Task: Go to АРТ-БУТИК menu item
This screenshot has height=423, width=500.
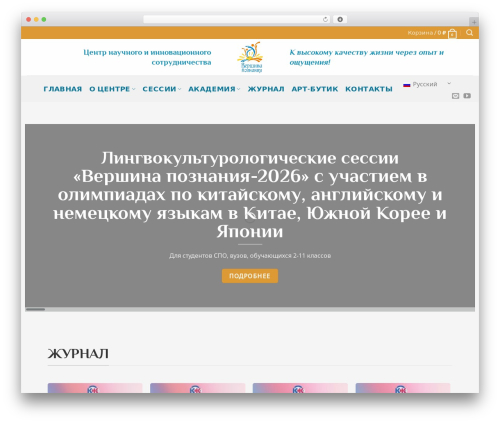Action: coord(315,89)
